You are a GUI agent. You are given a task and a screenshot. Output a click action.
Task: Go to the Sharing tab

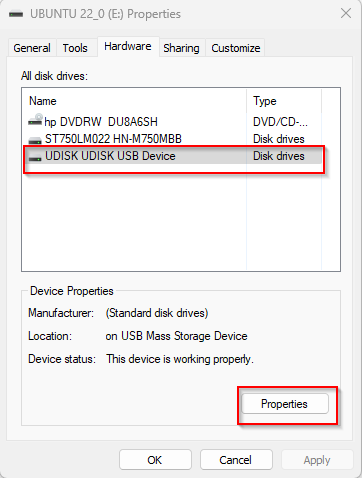181,48
